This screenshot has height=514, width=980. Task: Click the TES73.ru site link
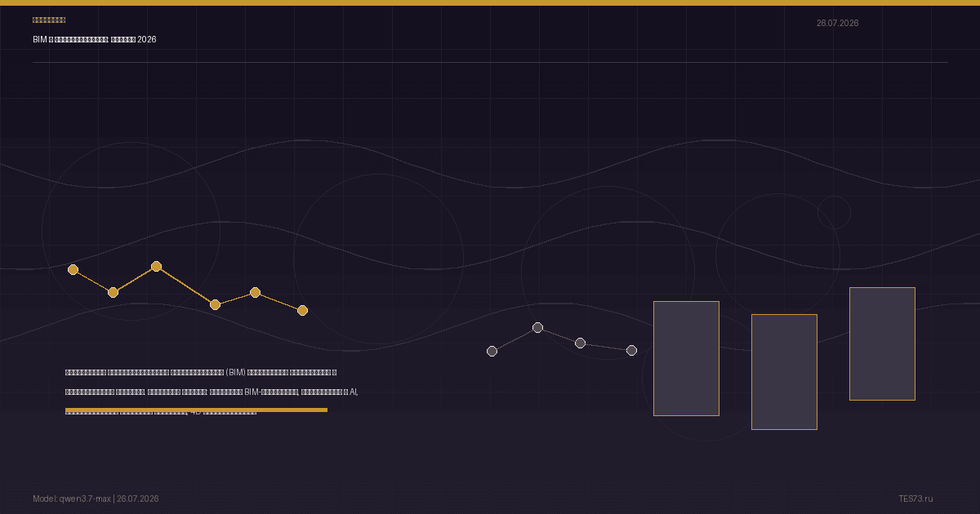pos(915,498)
